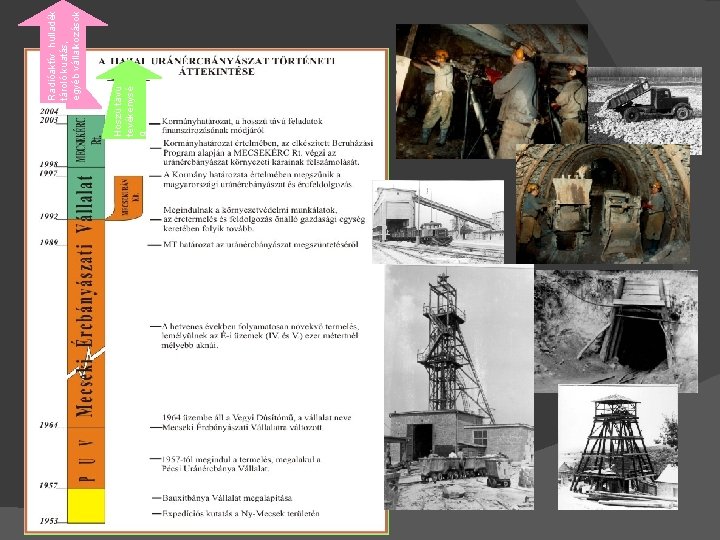Select text 'Pécsi Uránércbánya Vállalat.'

point(215,469)
